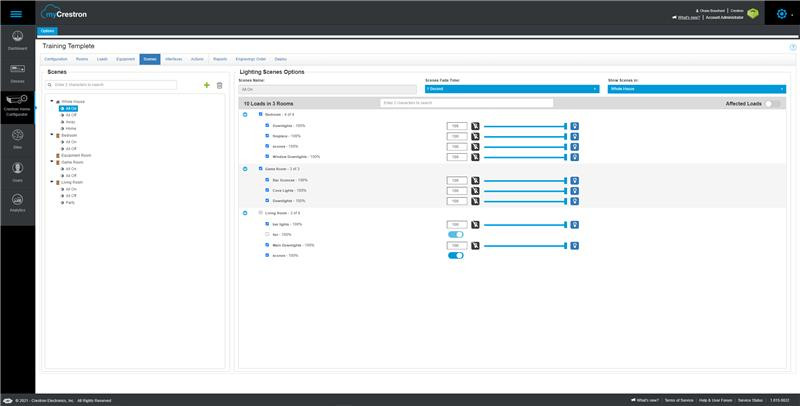Switch to the Equipment tab

click(126, 59)
